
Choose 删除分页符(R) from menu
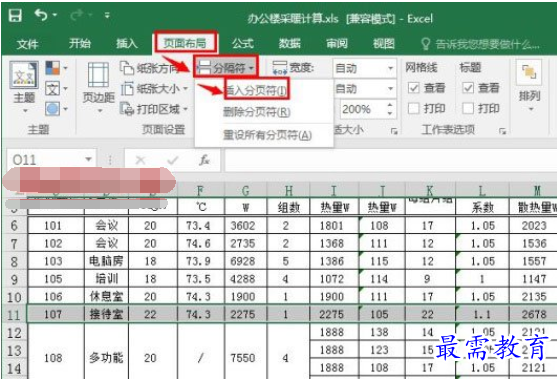coord(256,113)
